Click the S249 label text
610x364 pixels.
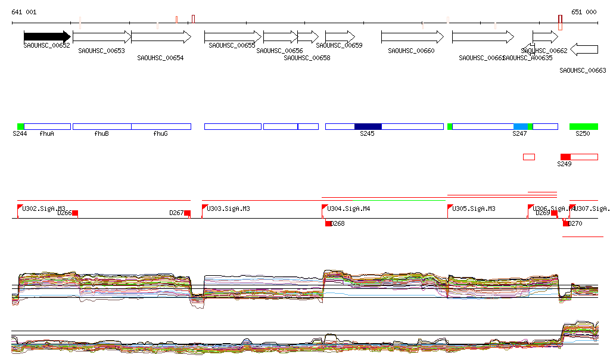(x=565, y=164)
